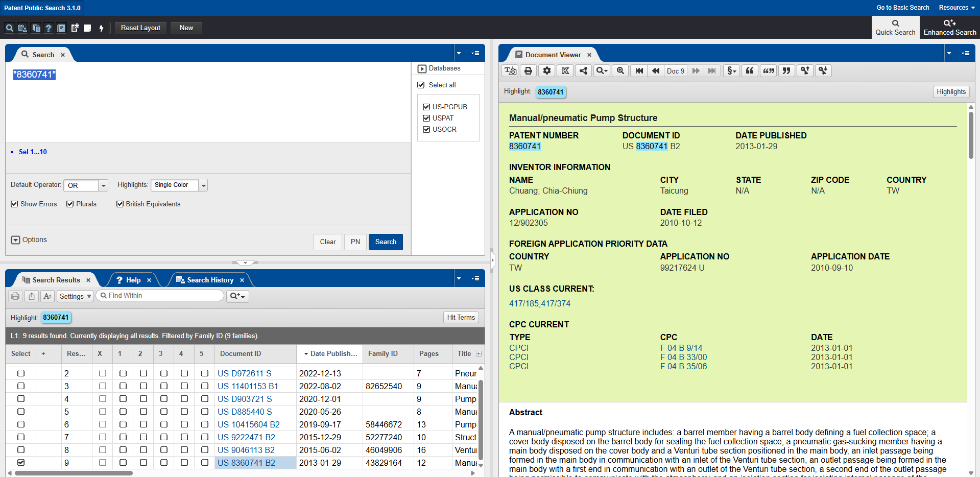Click the share nodes icon in viewer

(583, 71)
